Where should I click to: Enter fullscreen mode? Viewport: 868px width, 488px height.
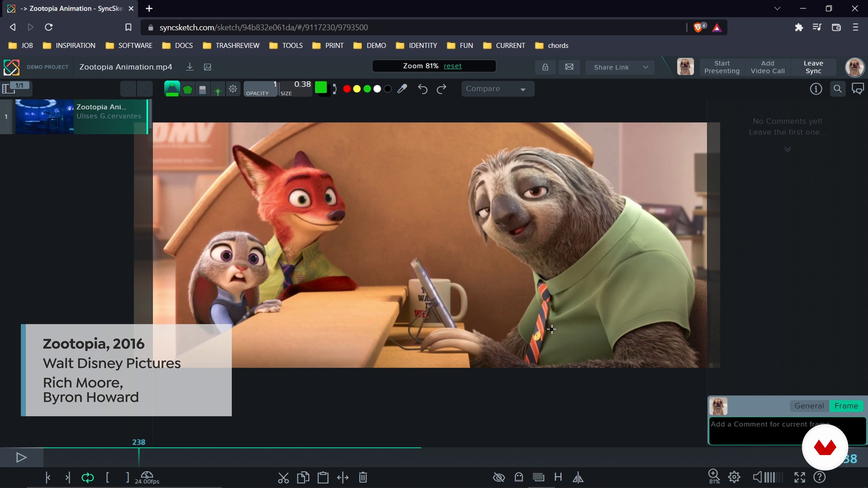pos(800,477)
